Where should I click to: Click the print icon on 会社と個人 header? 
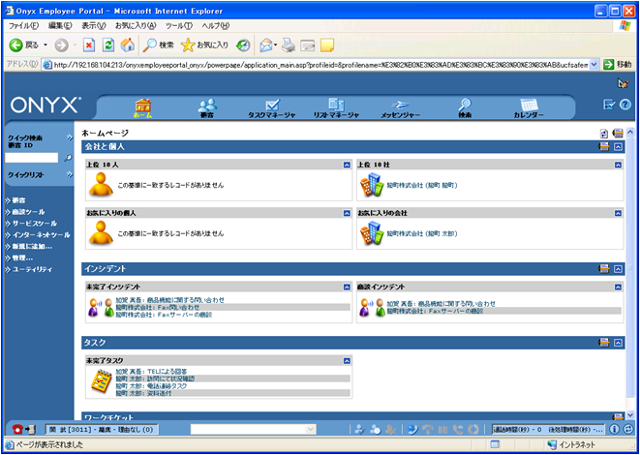604,146
